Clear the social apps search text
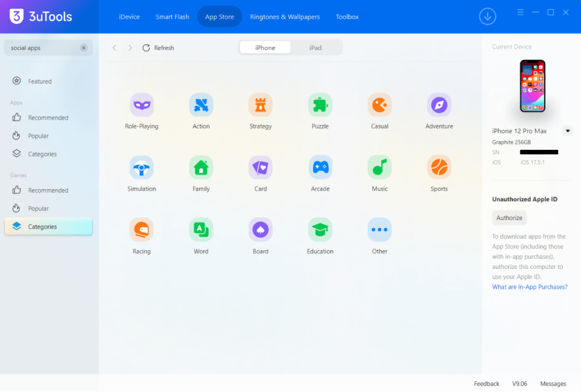581x392 pixels. tap(84, 48)
